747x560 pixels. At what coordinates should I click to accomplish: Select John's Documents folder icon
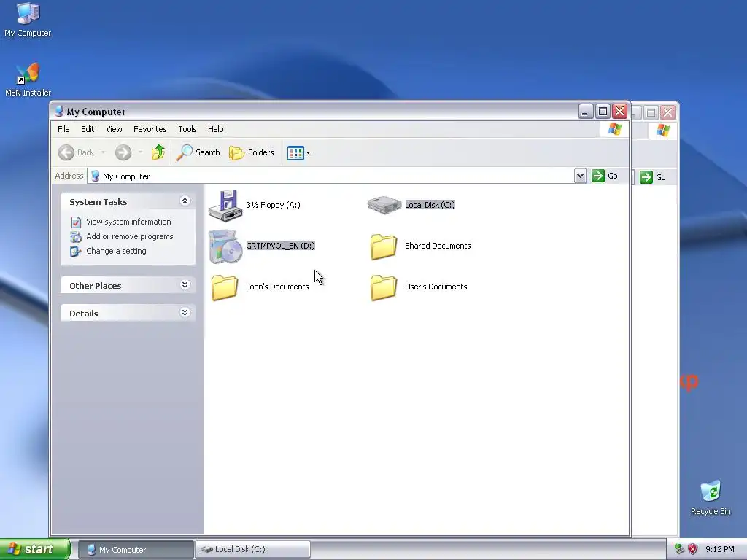click(225, 287)
